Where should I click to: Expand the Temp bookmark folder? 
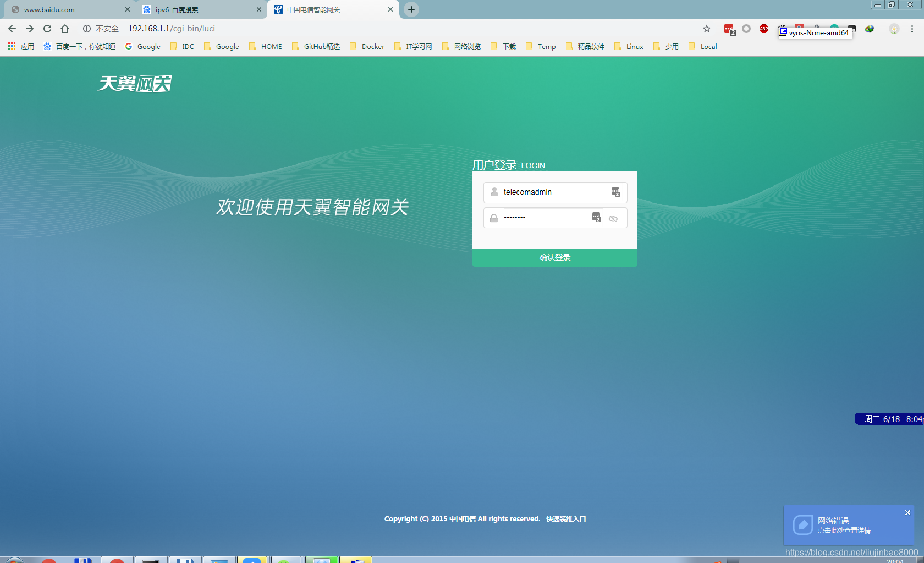[x=541, y=46]
